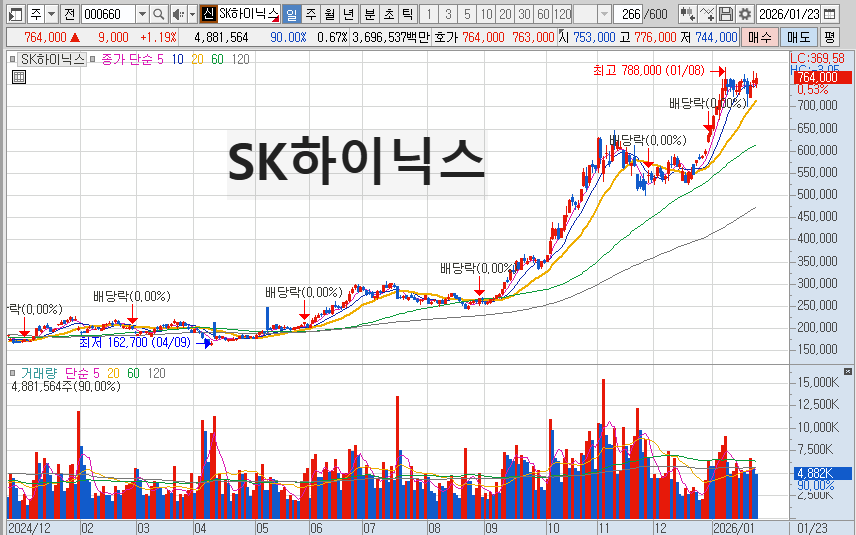Click the candlestick chart add icon
The height and width of the screenshot is (535, 856).
(x=687, y=14)
